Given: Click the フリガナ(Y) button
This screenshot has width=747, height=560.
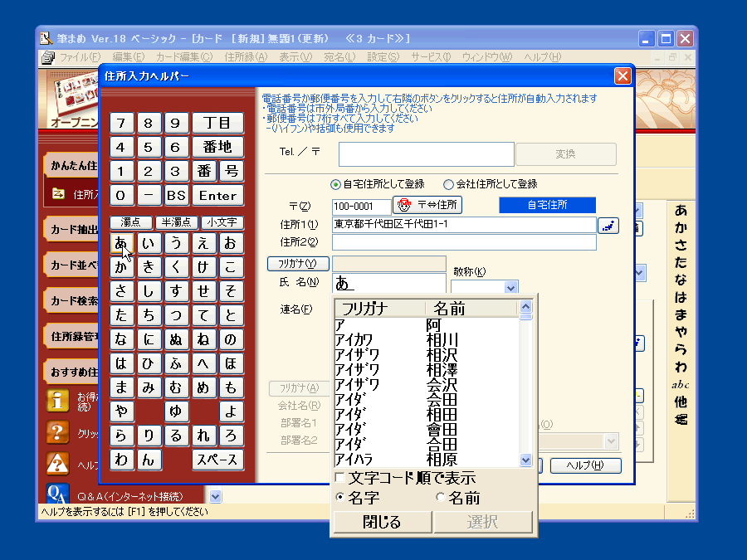Looking at the screenshot, I should coord(298,263).
